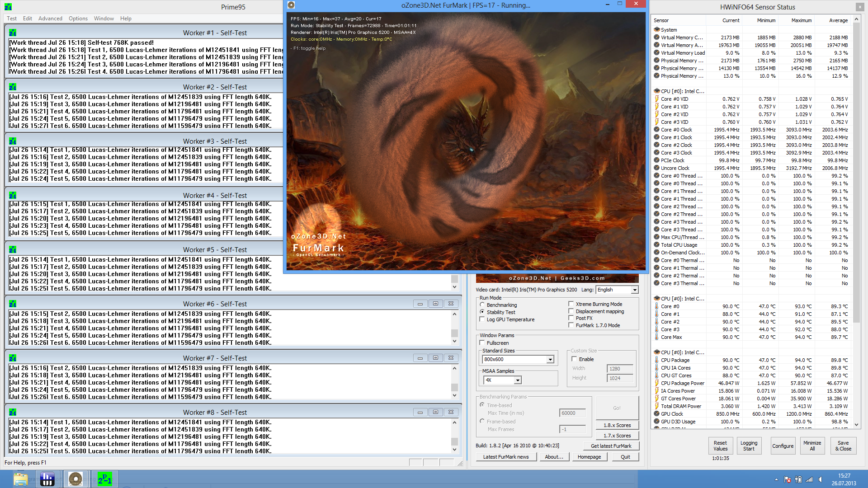Open network signal tray icon
The image size is (868, 488).
[x=809, y=479]
